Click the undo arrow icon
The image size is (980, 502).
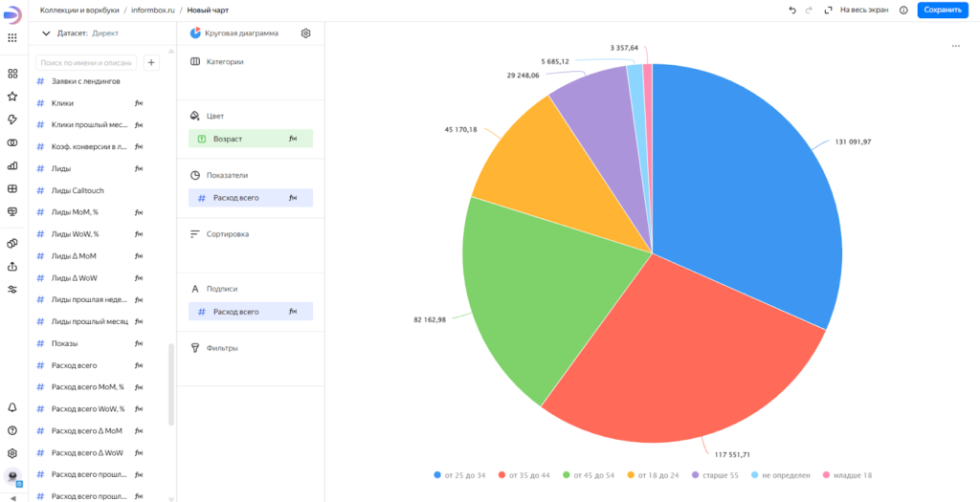click(x=791, y=10)
